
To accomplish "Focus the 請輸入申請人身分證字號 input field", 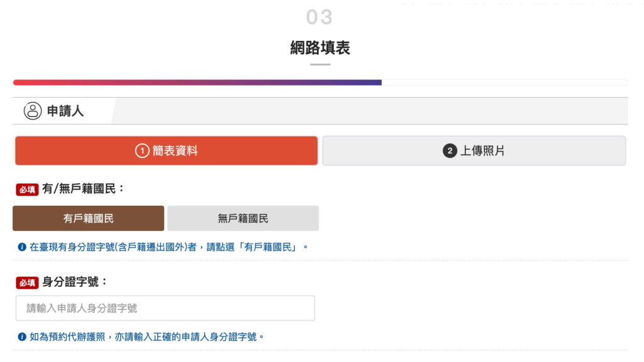I will point(165,308).
